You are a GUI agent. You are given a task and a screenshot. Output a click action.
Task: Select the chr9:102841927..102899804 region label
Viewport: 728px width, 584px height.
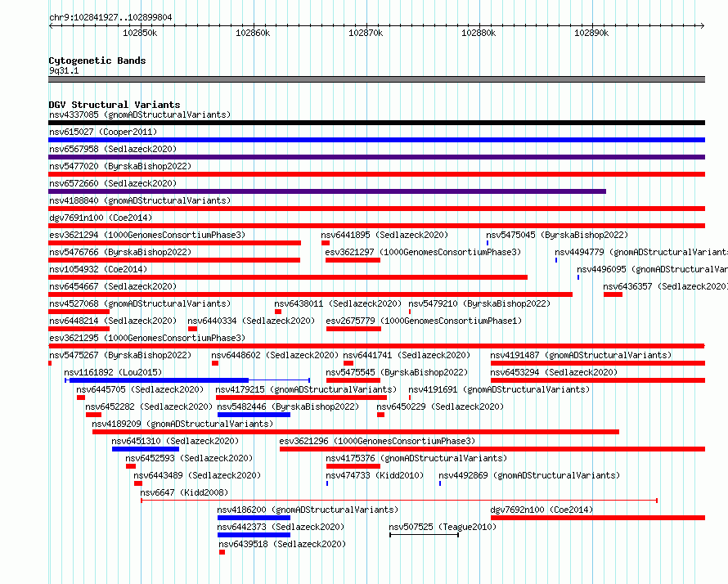(x=110, y=18)
